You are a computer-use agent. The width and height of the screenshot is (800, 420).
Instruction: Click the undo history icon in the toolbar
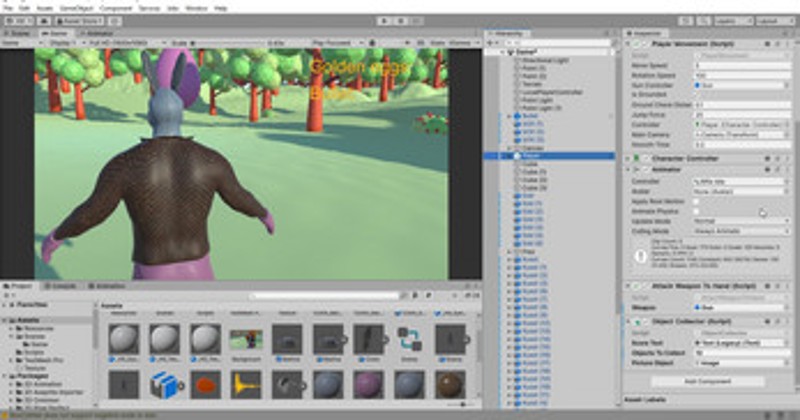point(687,21)
